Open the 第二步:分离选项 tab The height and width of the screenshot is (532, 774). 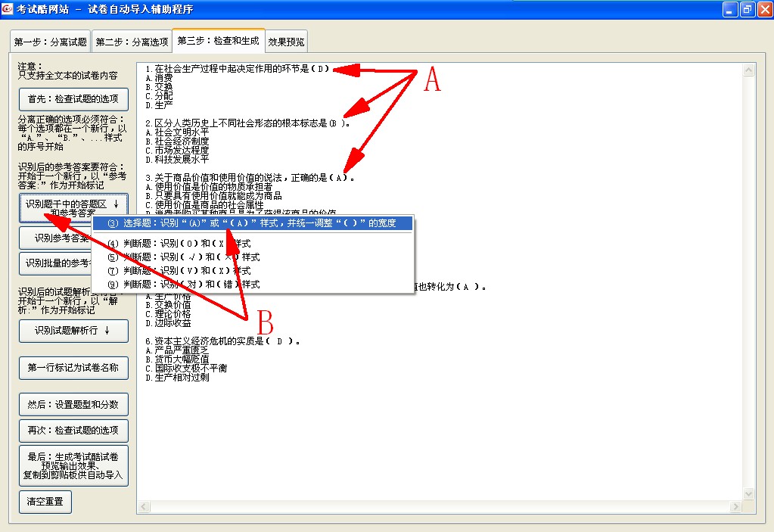132,42
